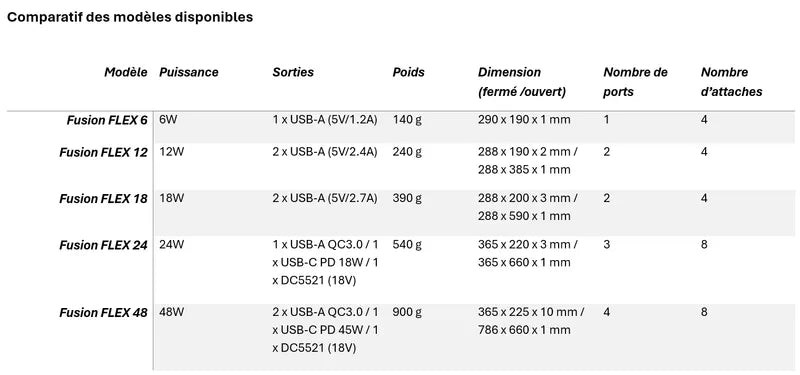Screen dimensions: 800x375
Task: Select the 48W power cell
Action: point(171,312)
